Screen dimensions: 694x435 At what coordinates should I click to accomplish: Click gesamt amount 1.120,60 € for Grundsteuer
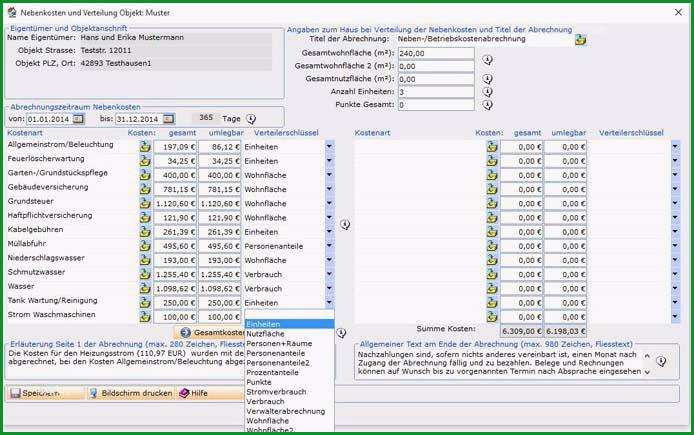(175, 204)
